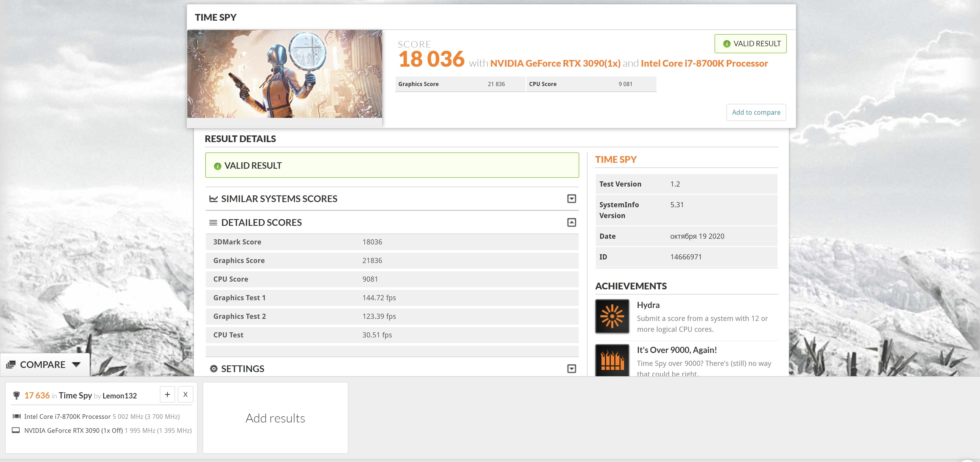
Task: Click the compare stack icon
Action: tap(11, 365)
